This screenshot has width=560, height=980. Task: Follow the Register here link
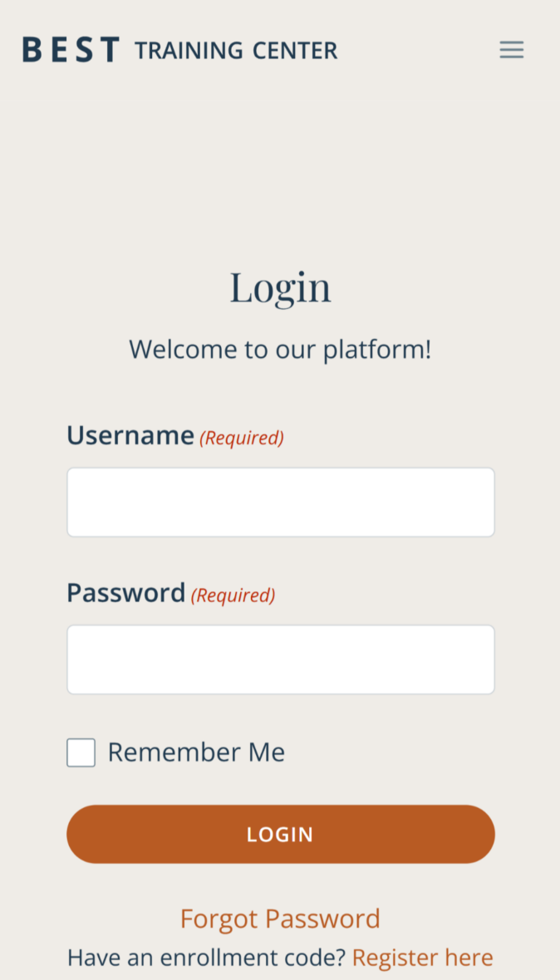(422, 957)
